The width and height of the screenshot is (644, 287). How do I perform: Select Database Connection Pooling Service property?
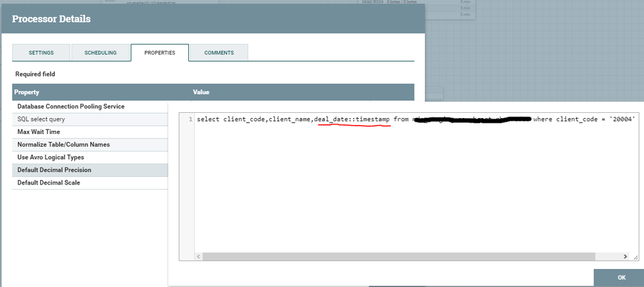90,106
